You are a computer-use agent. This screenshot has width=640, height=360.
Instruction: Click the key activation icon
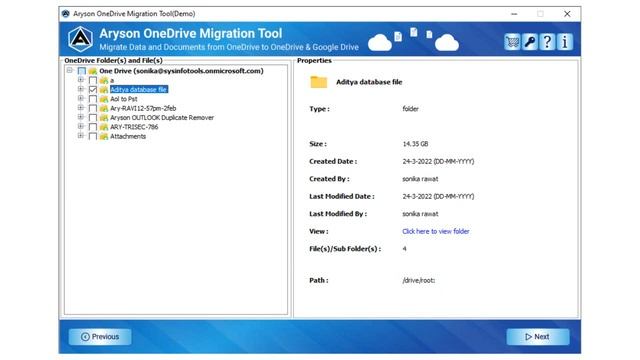pos(530,42)
